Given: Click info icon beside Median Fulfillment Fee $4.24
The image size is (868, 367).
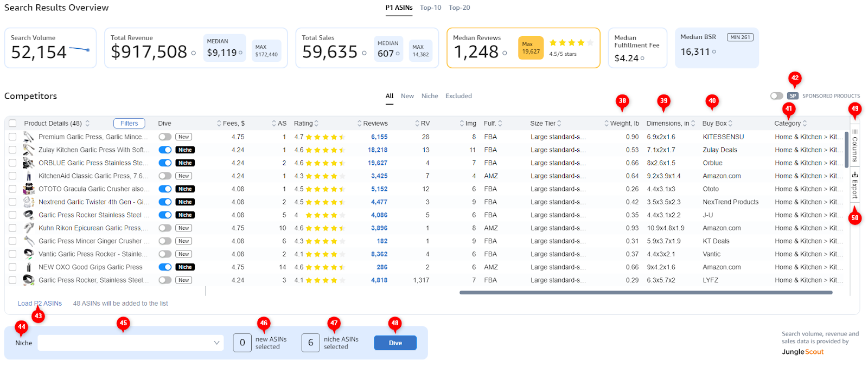Looking at the screenshot, I should coord(642,58).
